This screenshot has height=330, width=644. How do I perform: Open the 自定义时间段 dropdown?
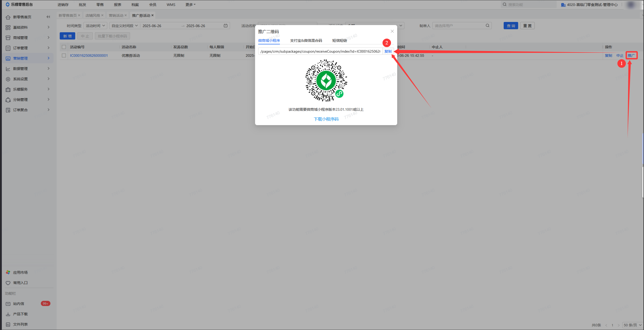pyautogui.click(x=124, y=26)
